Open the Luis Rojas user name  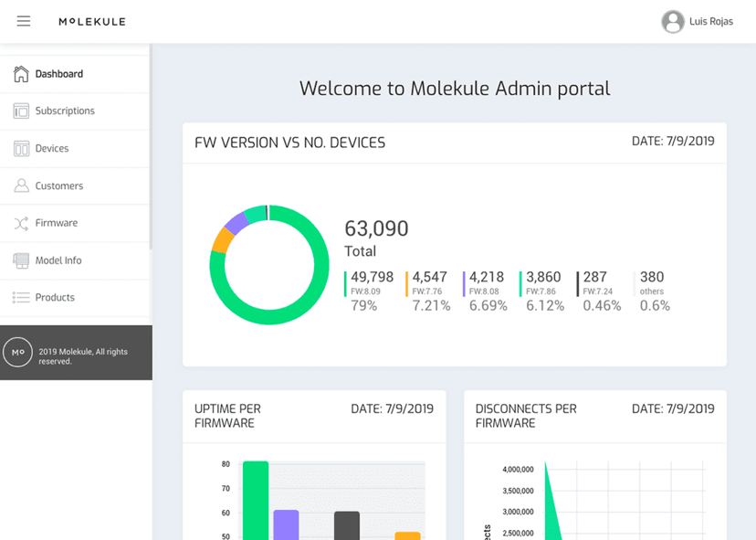point(710,21)
